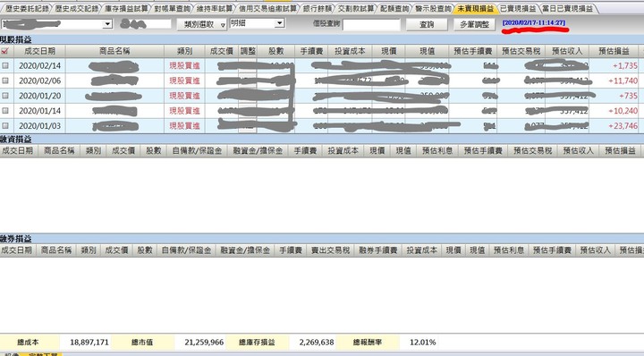The height and width of the screenshot is (356, 644).
Task: Click the 2020/02/14 trade date cell
Action: tap(40, 65)
